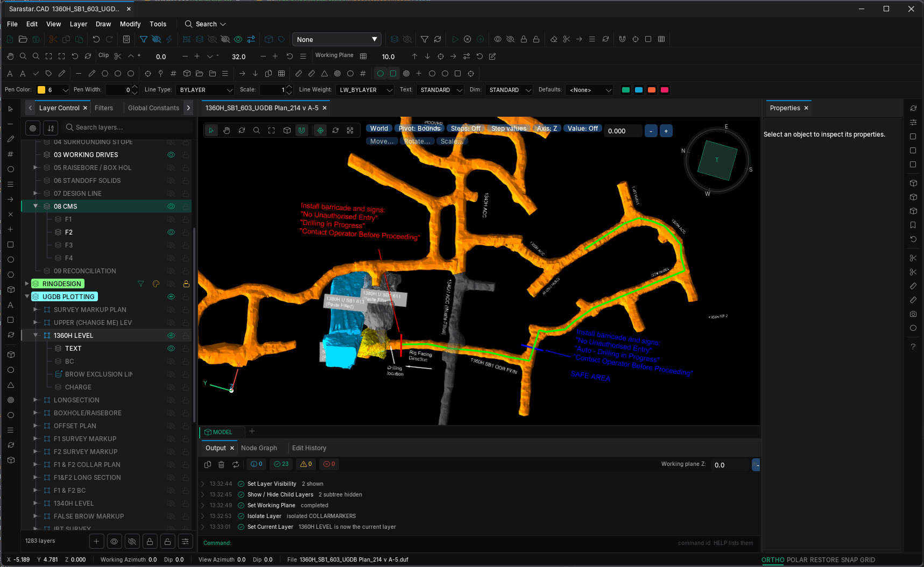The image size is (924, 567).
Task: Click the Search layers input field
Action: 128,127
